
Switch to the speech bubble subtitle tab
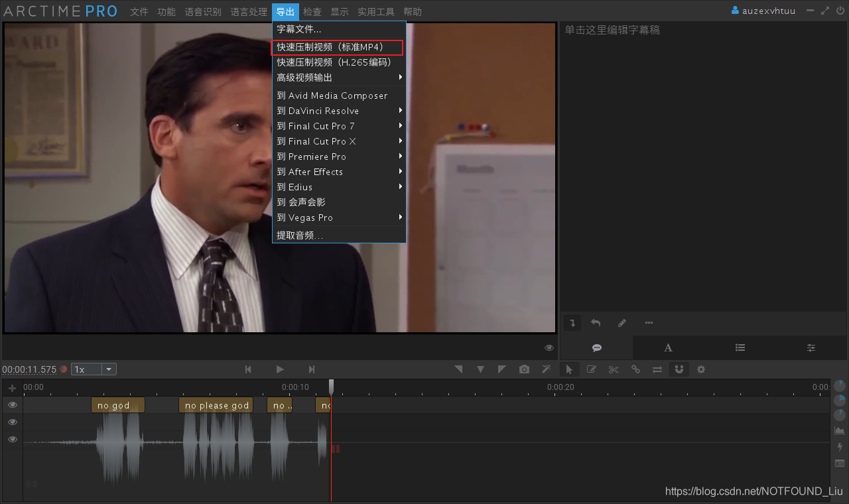[597, 347]
